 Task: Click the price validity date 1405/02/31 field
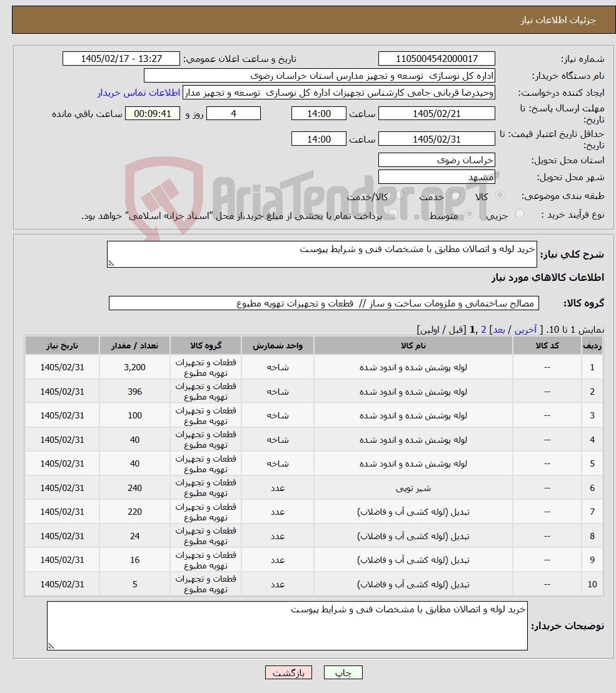pos(437,139)
